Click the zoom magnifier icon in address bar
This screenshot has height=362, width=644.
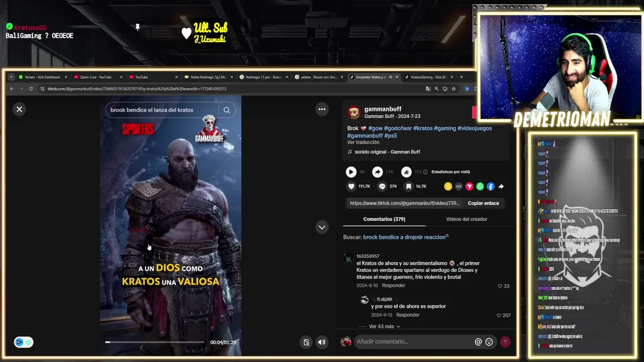[436, 89]
